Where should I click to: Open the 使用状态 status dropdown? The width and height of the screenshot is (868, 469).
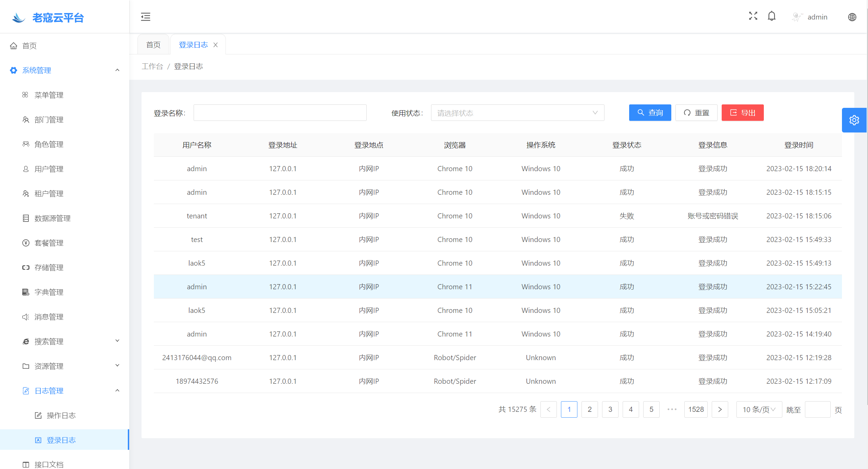coord(517,113)
